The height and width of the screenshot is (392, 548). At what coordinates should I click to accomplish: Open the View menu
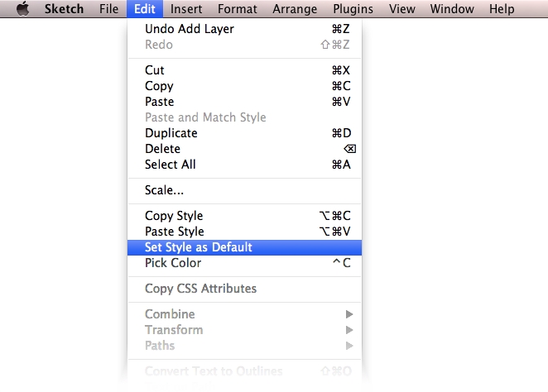pos(401,9)
